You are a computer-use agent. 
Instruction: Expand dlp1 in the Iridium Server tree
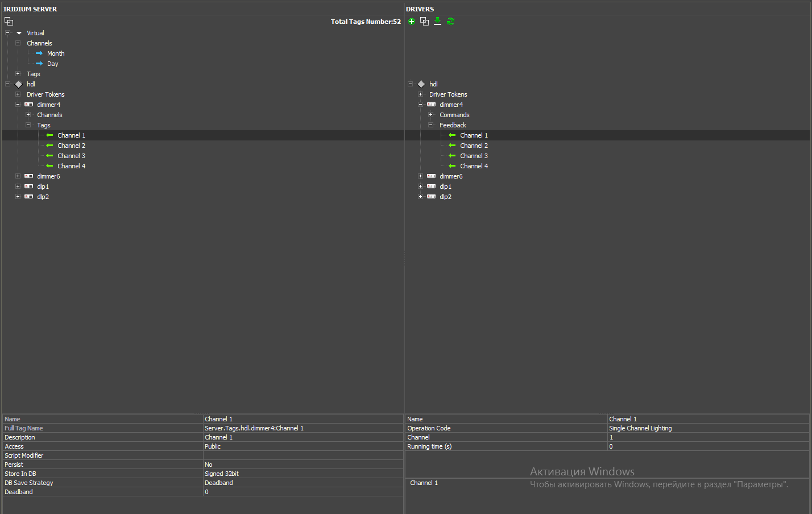tap(18, 186)
